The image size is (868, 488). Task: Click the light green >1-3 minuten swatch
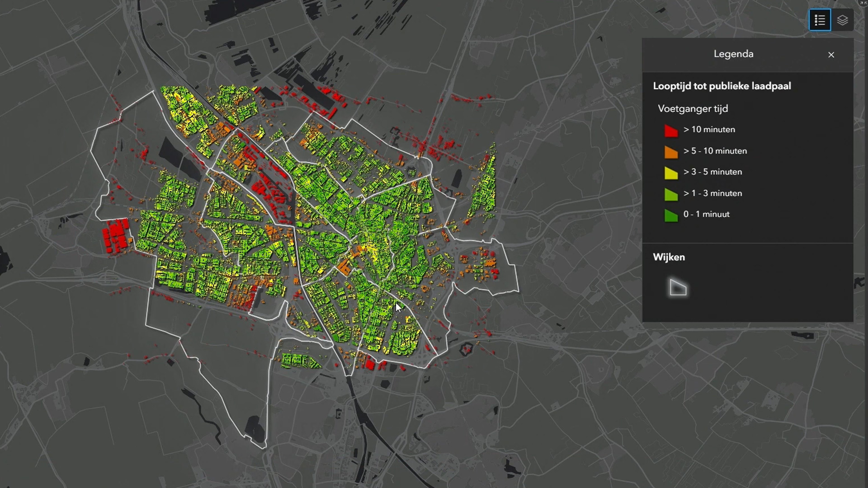[671, 194]
